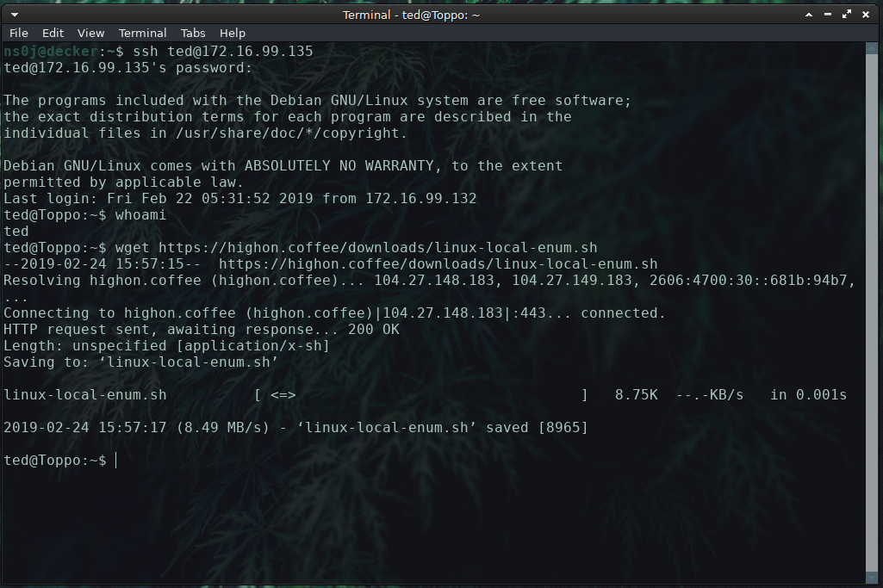
Task: Click the 'ssh ted@172.16.99.135' command text
Action: (222, 51)
